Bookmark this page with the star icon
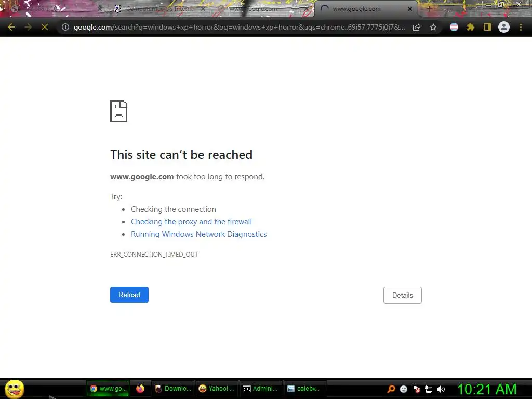This screenshot has height=399, width=532. (433, 27)
